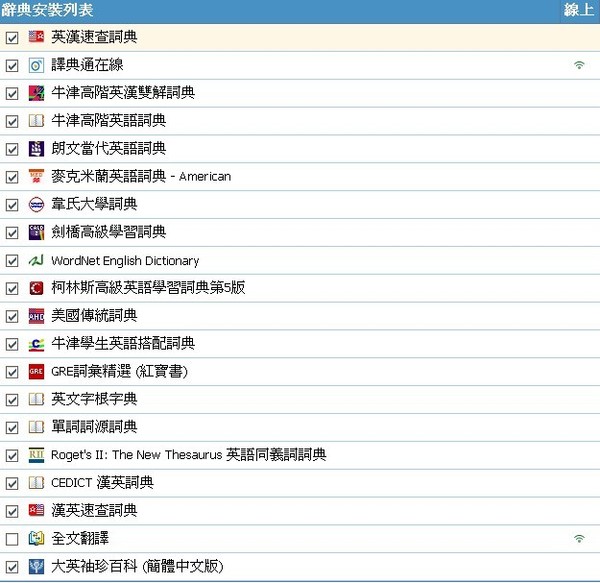Viewport: 600px width, 583px height.
Task: Click the 單詞詞源詞典 book icon
Action: pyautogui.click(x=36, y=427)
